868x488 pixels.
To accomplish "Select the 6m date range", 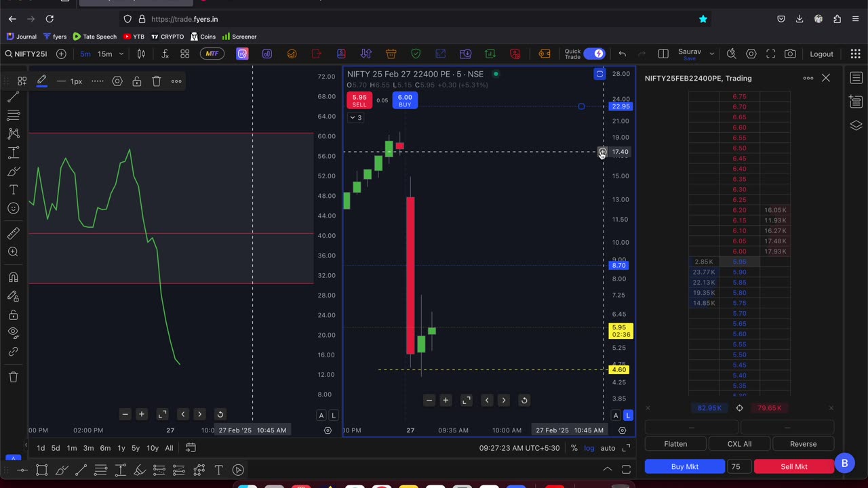I will click(105, 448).
